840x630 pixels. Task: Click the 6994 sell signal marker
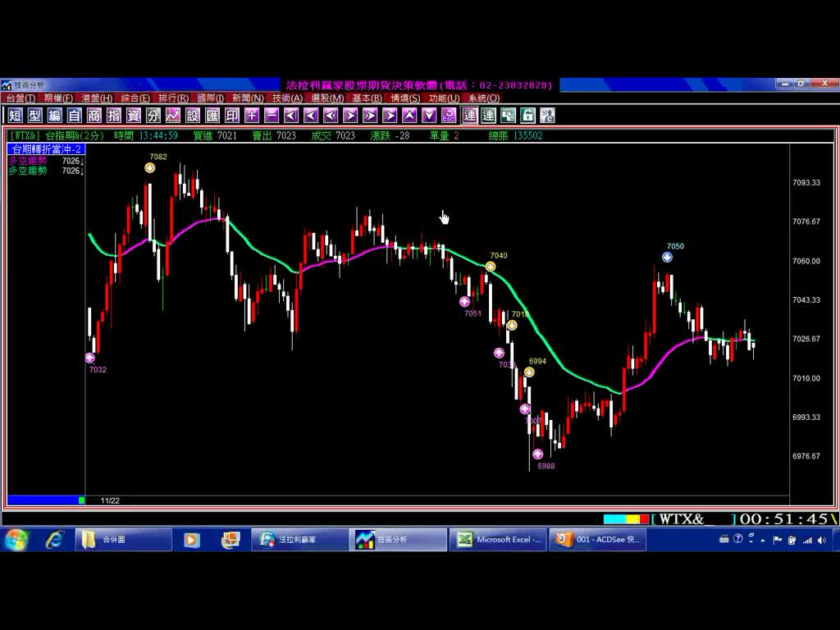(529, 372)
